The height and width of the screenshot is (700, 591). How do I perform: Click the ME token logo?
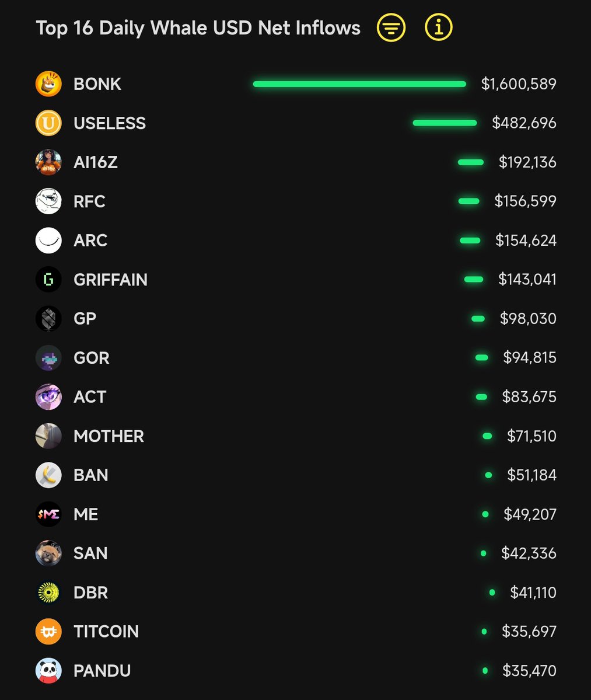coord(48,514)
